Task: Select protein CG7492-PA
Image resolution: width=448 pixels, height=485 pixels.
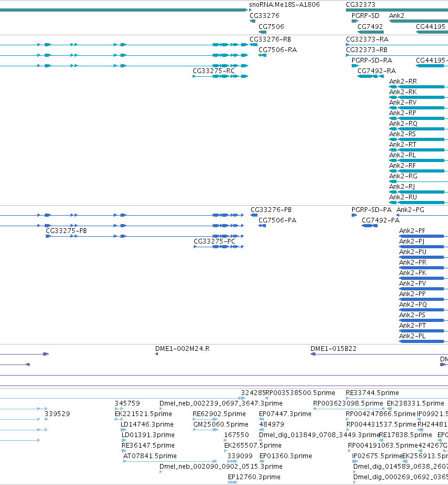Action: coord(381,220)
